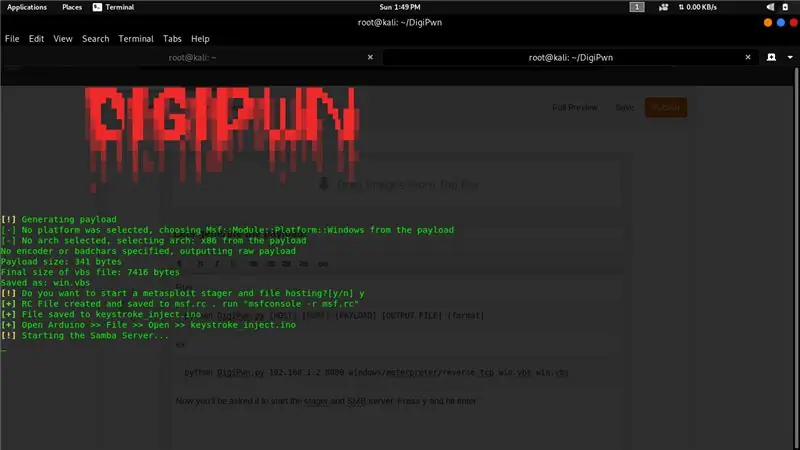Click the new tab icon beside the tabs
The width and height of the screenshot is (800, 450).
(771, 57)
